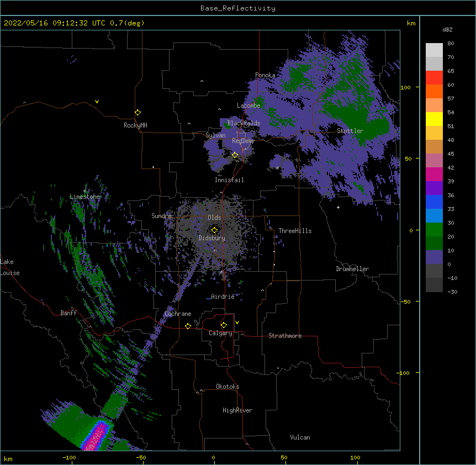Click the 30 dBZ green color swatch

[x=434, y=230]
